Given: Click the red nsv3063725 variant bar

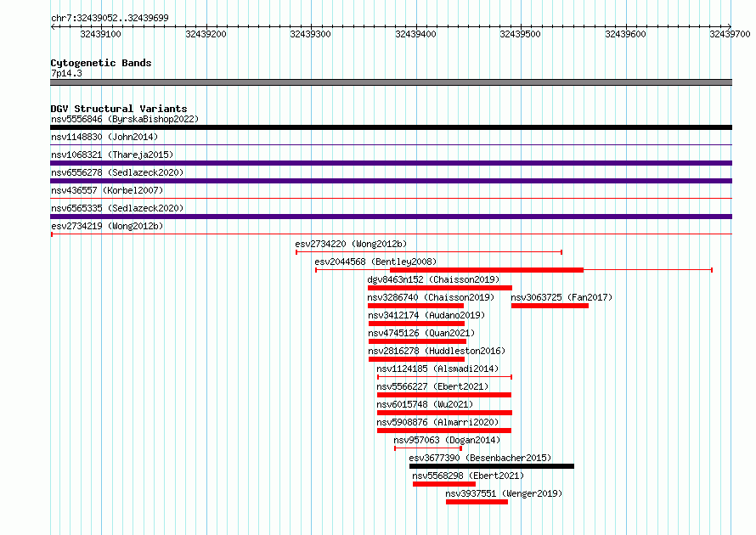Looking at the screenshot, I should click(550, 306).
